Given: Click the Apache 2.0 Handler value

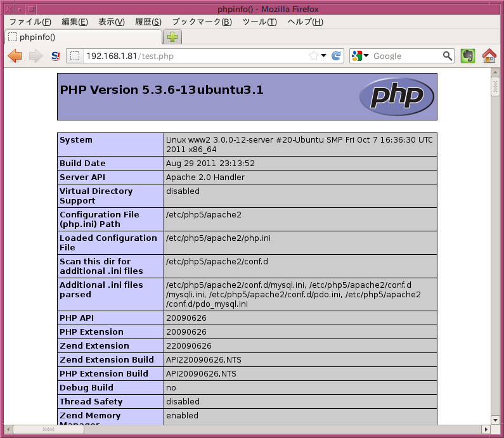Looking at the screenshot, I should (205, 177).
